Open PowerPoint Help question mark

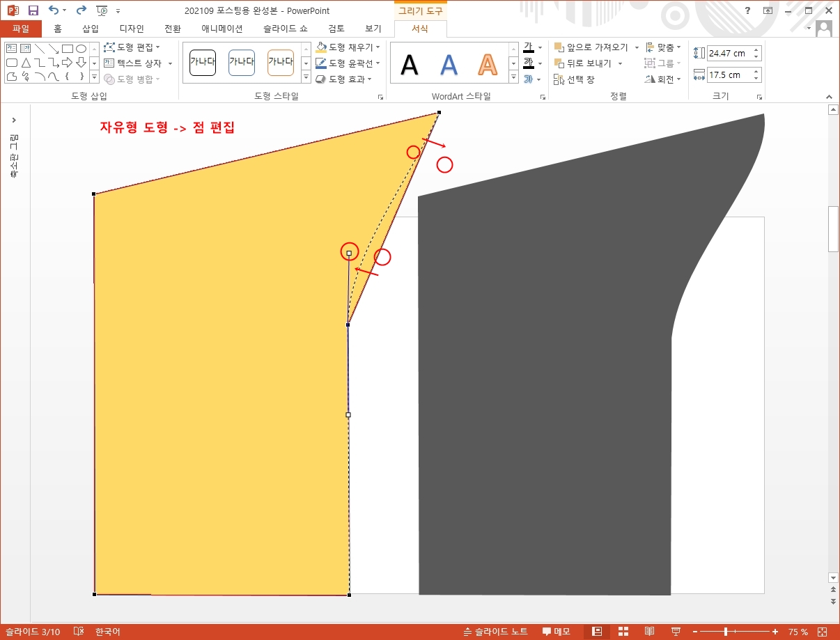pyautogui.click(x=748, y=10)
